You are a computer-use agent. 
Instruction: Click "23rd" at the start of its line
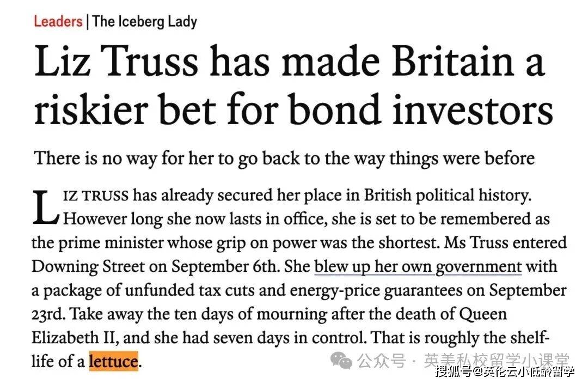click(x=48, y=314)
